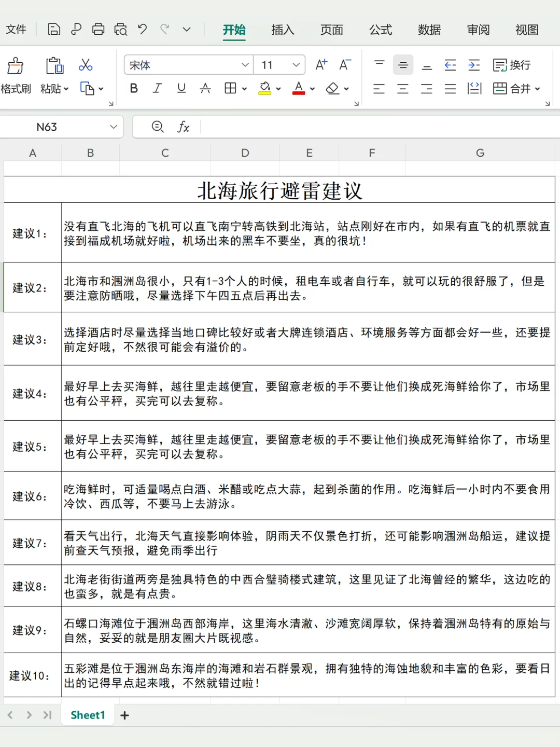Select Justify alignment icon

[x=451, y=89]
